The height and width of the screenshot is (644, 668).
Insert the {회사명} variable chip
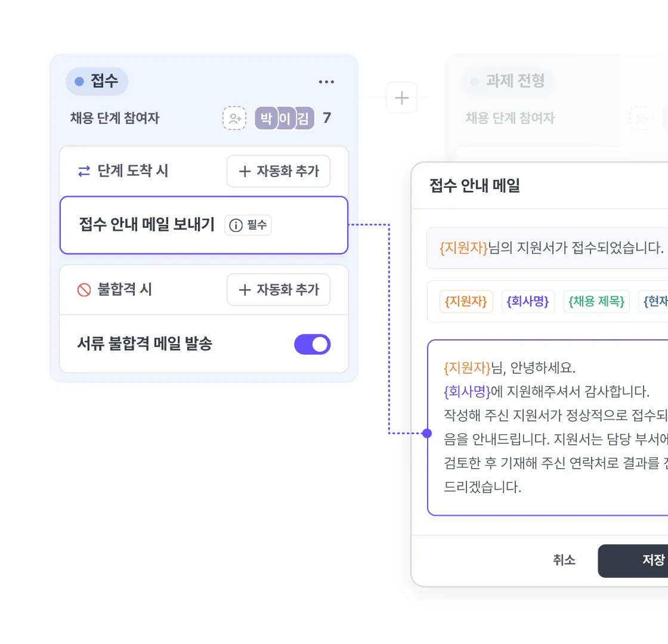click(x=528, y=302)
